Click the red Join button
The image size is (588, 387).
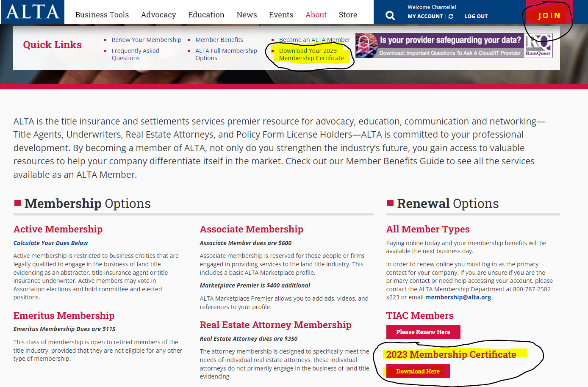549,16
